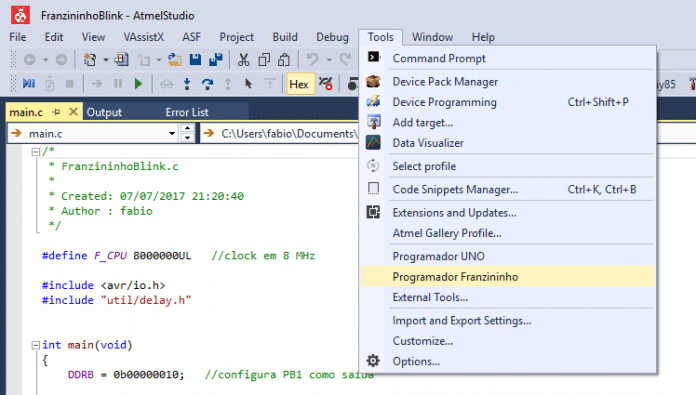The height and width of the screenshot is (395, 696).
Task: Click the Step Out debug icon
Action: pos(228,83)
